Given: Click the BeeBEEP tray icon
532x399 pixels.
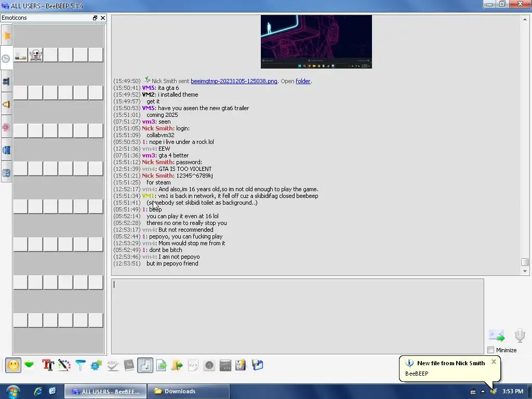Looking at the screenshot, I should (494, 392).
